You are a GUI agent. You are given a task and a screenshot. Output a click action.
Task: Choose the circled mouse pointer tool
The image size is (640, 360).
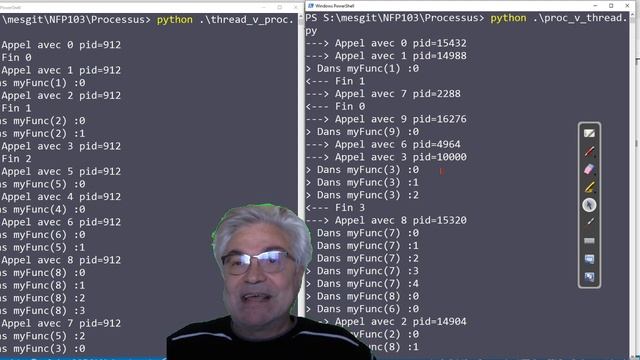click(x=589, y=205)
